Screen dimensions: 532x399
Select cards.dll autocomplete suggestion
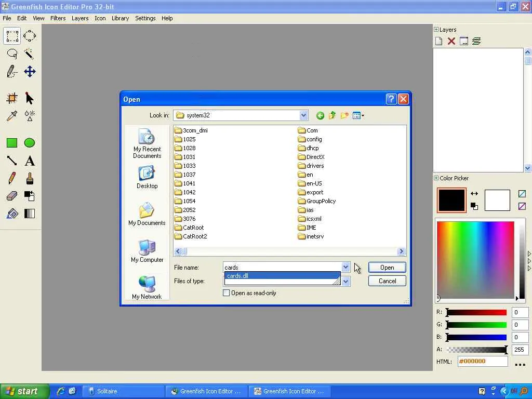click(x=282, y=276)
